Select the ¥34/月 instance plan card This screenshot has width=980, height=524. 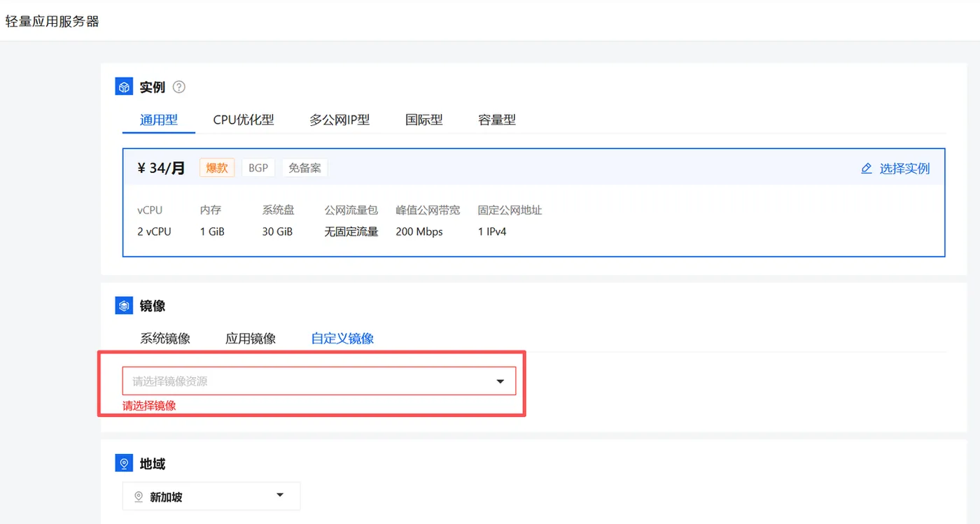click(534, 202)
